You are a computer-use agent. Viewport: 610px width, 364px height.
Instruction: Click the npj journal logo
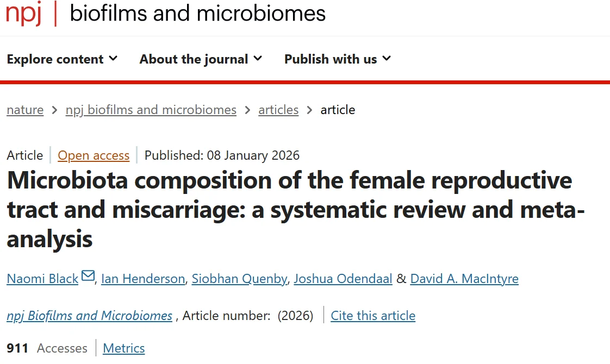[23, 13]
